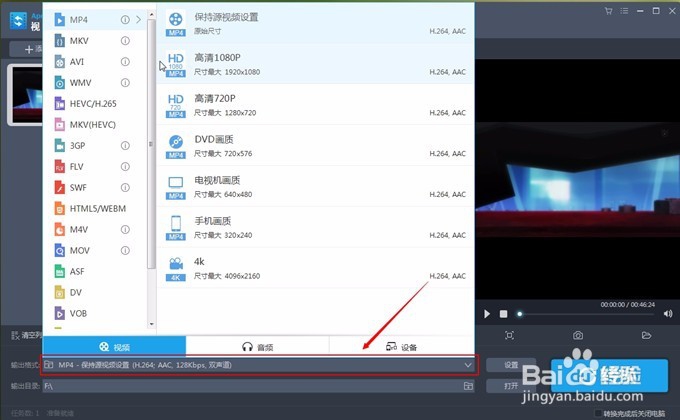Select the video thumbnail in the file list
This screenshot has width=680, height=420.
coord(26,95)
